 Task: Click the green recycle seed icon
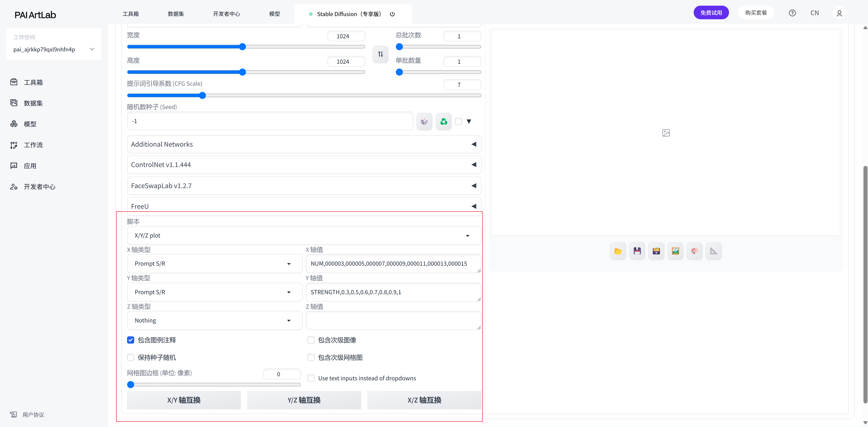[444, 121]
